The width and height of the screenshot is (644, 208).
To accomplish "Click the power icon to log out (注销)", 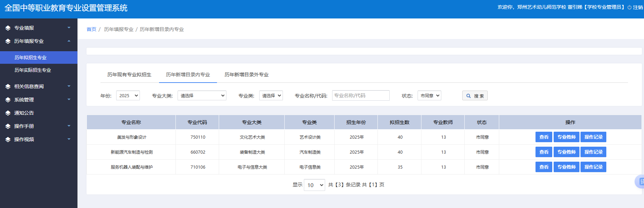I will coord(629,7).
